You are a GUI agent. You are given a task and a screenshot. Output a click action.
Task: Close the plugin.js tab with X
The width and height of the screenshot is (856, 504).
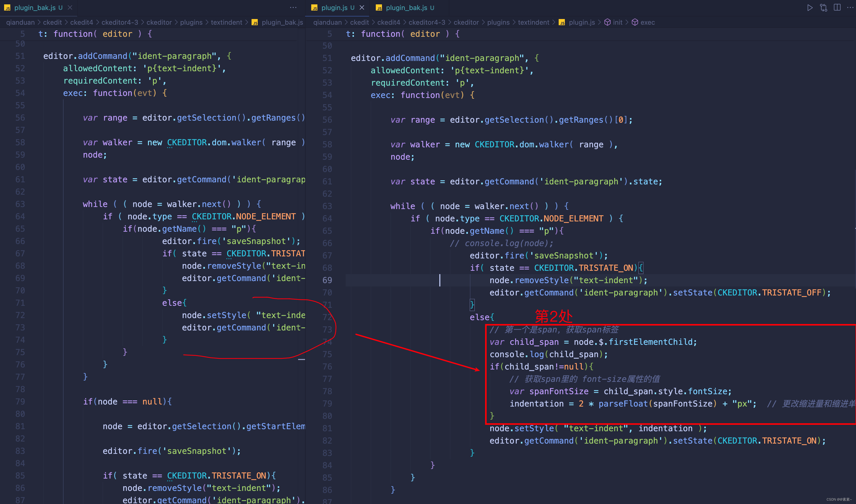(362, 7)
